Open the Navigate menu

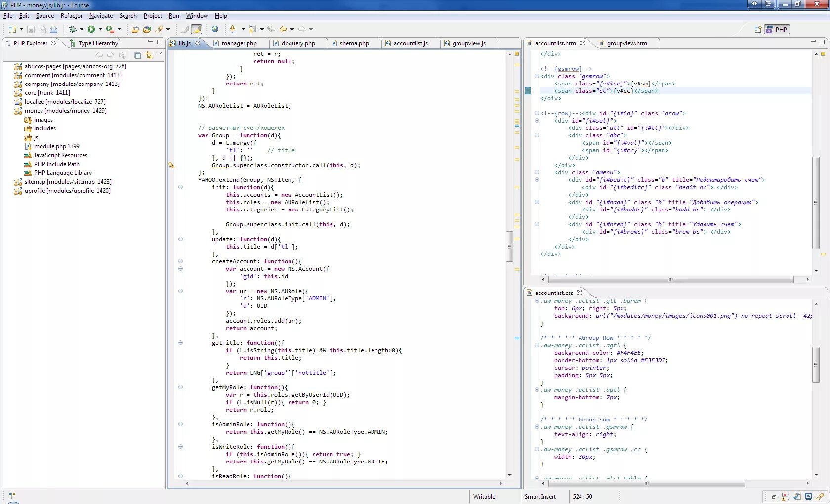click(x=101, y=16)
